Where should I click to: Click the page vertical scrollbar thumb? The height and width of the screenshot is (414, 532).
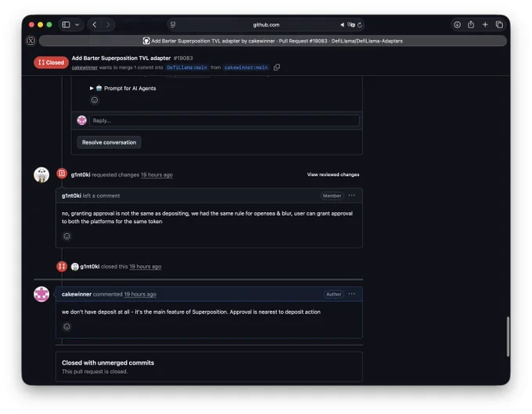[x=508, y=337]
